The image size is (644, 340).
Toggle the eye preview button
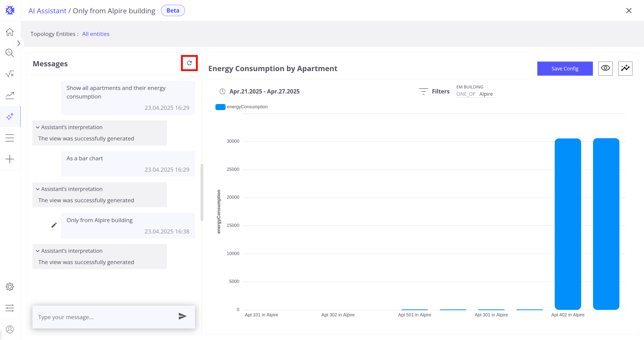pos(605,68)
